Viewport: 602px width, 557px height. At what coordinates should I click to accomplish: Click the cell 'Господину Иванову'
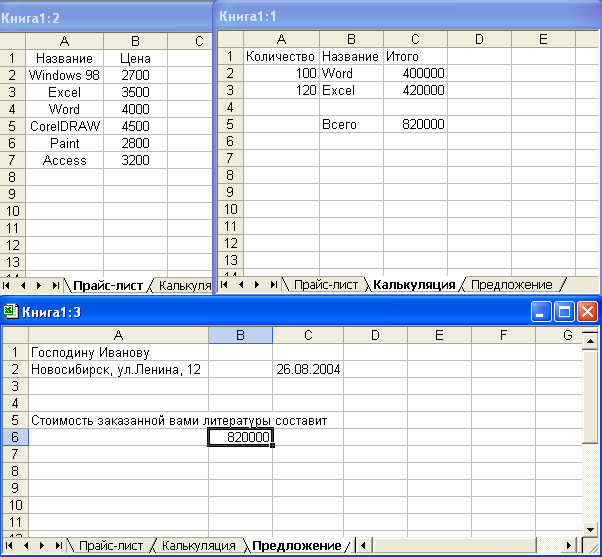click(x=119, y=352)
